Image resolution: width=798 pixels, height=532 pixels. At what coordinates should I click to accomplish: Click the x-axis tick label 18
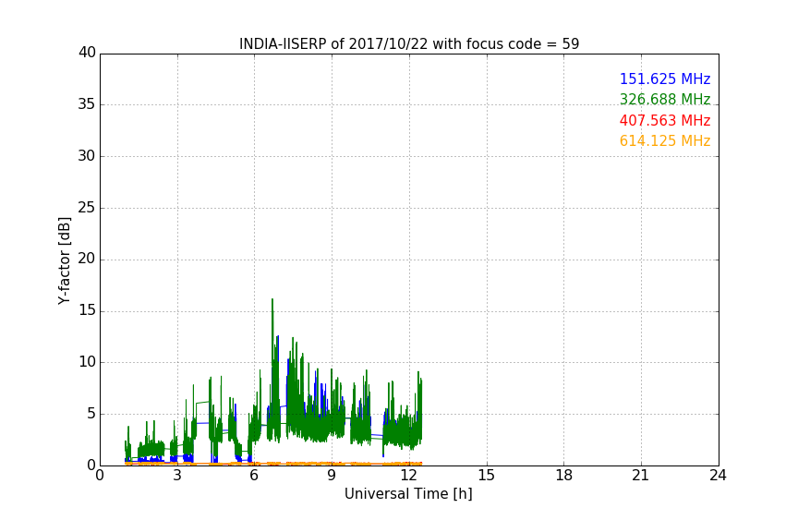[564, 476]
